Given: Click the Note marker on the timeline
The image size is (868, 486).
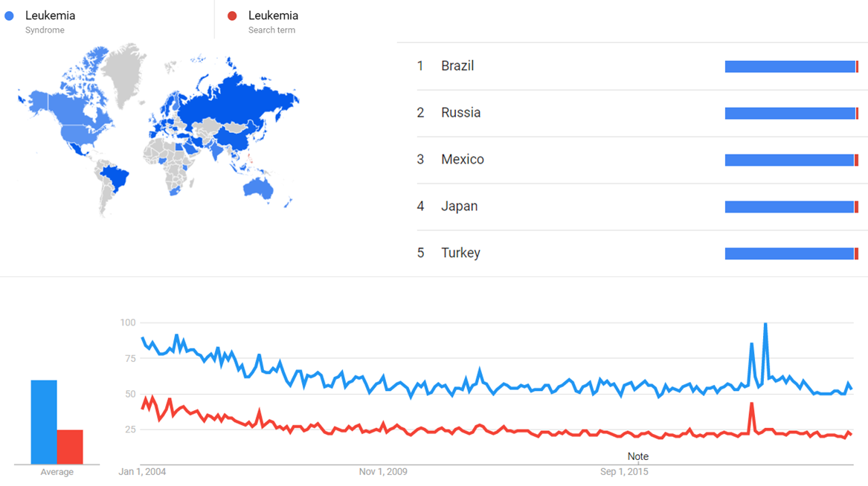Looking at the screenshot, I should coord(638,456).
